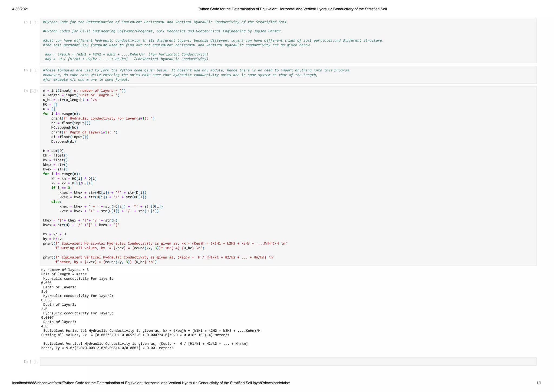This screenshot has width=554, height=392.
Task: Click the 'In [1]:' cell prompt
Action: [31, 91]
